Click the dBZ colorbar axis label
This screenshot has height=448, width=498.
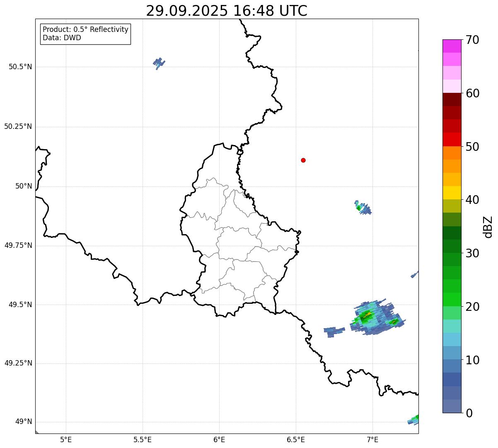coord(488,227)
